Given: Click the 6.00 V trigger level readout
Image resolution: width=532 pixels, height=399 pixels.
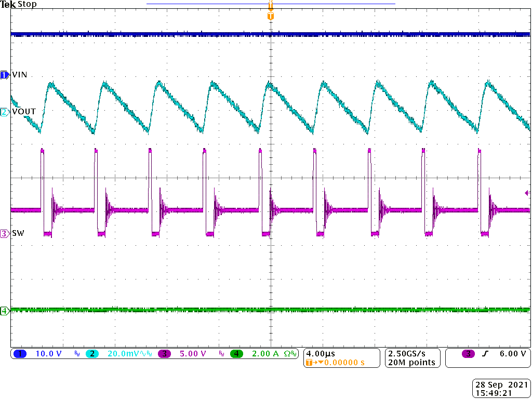Looking at the screenshot, I should pyautogui.click(x=513, y=354).
